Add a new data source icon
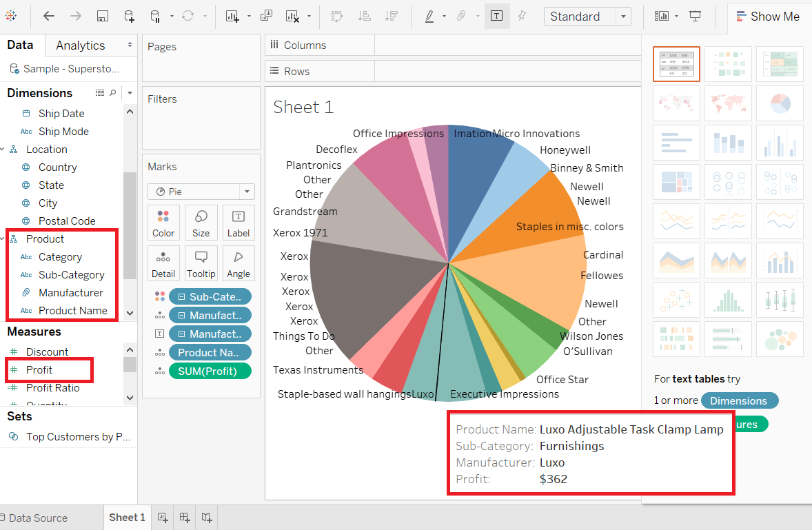Screen dimensions: 812x530 [x=129, y=16]
